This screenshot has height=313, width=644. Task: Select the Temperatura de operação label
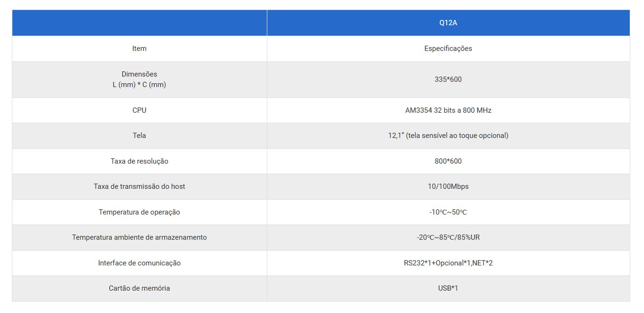point(139,212)
